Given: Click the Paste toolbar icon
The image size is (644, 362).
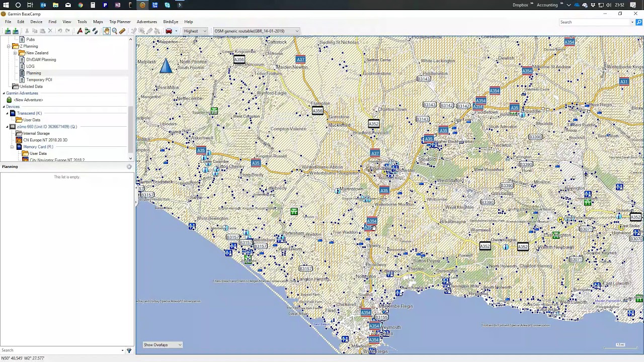Looking at the screenshot, I should pyautogui.click(x=42, y=31).
